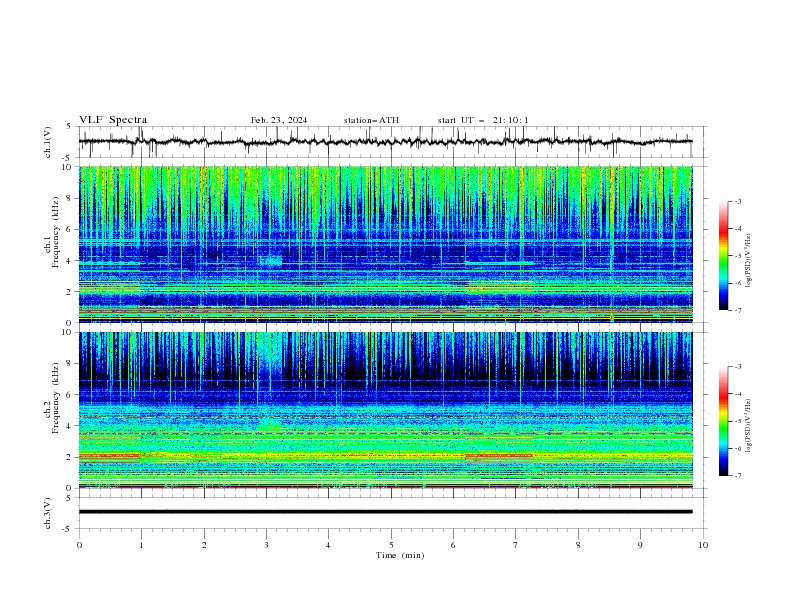Click the log(PSD) label beside ch.2 colorbar
The image size is (792, 612).
(x=749, y=426)
